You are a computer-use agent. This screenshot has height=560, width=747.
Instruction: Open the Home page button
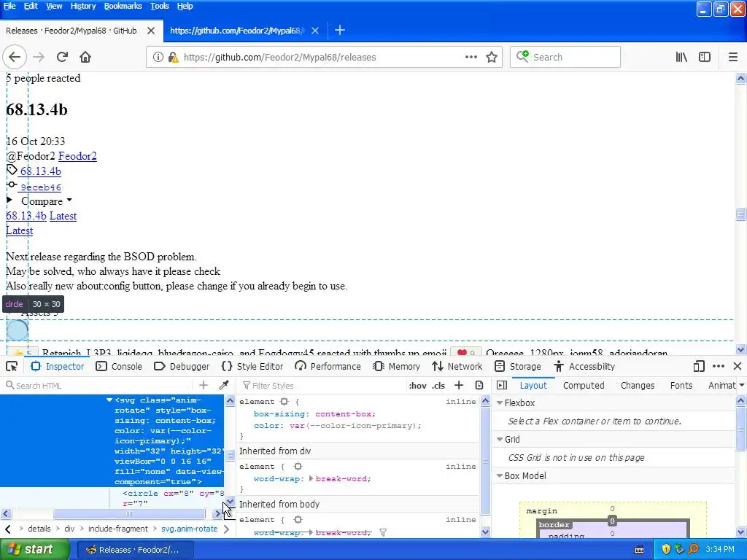click(x=85, y=57)
